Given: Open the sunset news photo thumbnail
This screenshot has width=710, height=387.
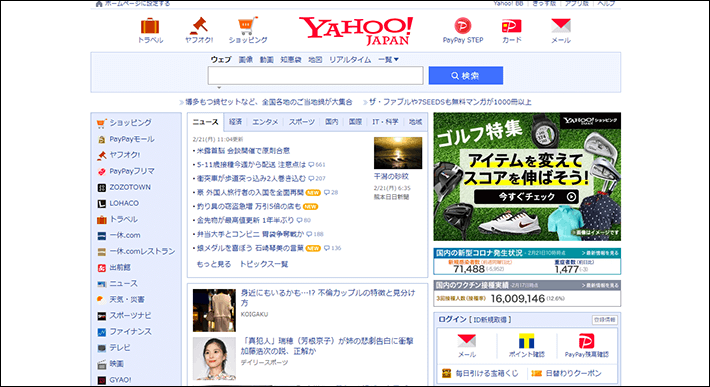Looking at the screenshot, I should pos(398,153).
